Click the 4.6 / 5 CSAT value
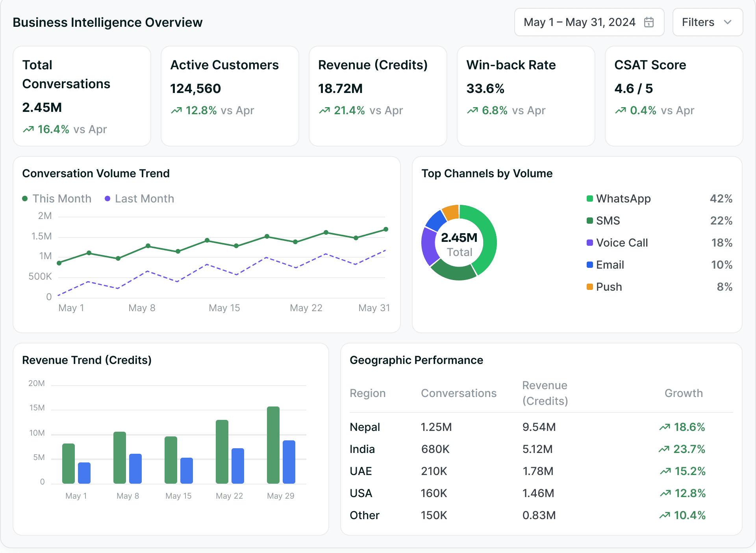The height and width of the screenshot is (553, 756). 634,89
